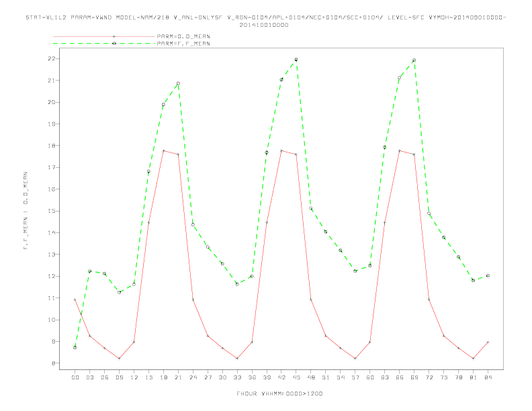The height and width of the screenshot is (411, 532).
Task: Click x-axis forecast hour label 48
Action: pos(311,377)
